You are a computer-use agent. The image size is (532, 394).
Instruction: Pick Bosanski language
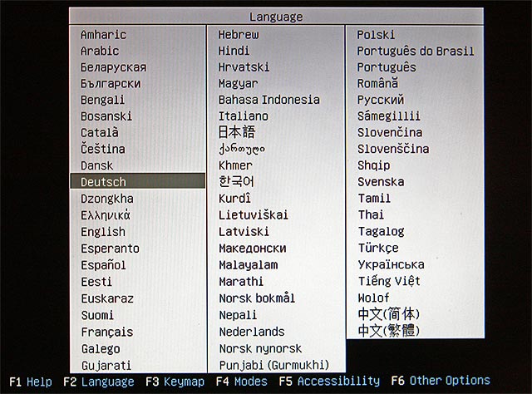pos(106,116)
